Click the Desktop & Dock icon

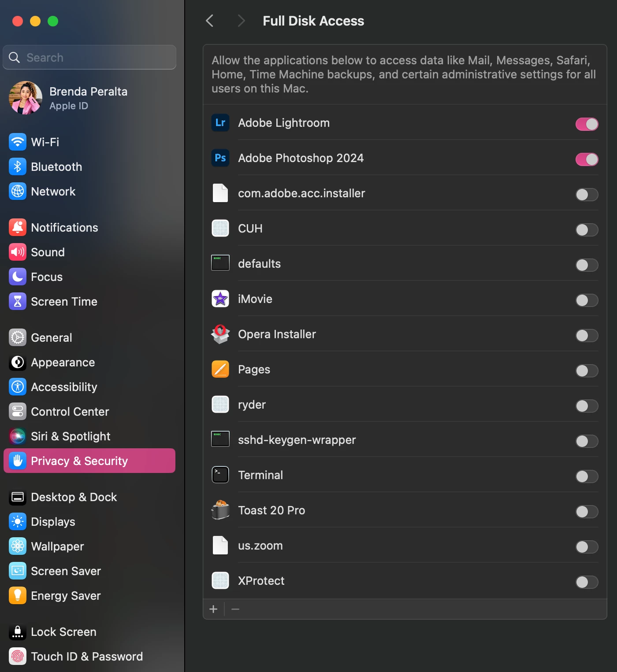coord(18,497)
